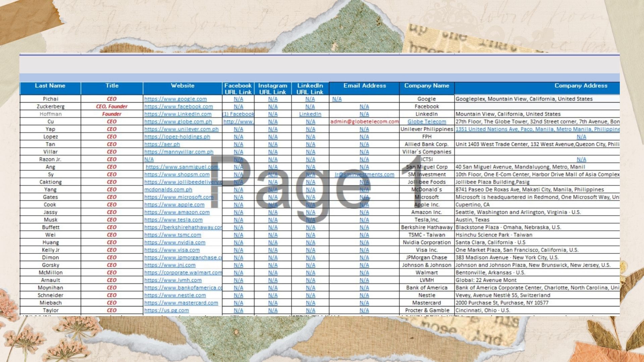Click the Berkshire Hathaway company cell
The width and height of the screenshot is (644, 362).
[x=427, y=227]
